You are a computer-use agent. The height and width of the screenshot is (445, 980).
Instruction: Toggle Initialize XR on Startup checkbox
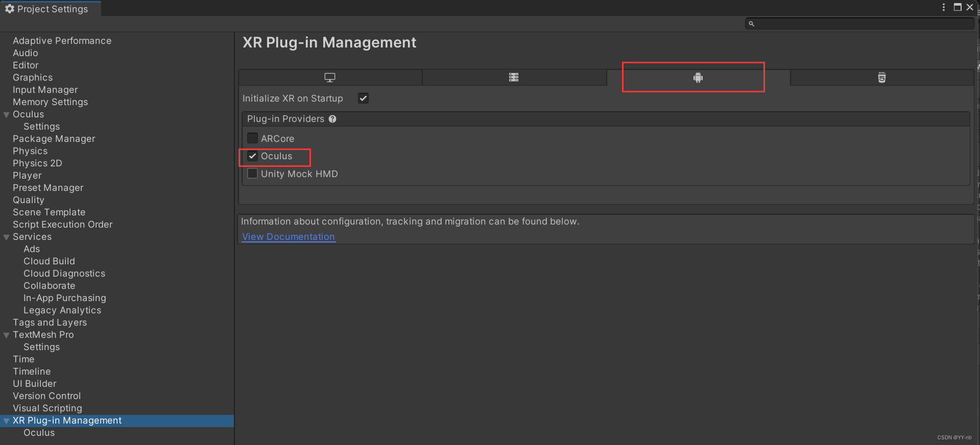tap(363, 98)
